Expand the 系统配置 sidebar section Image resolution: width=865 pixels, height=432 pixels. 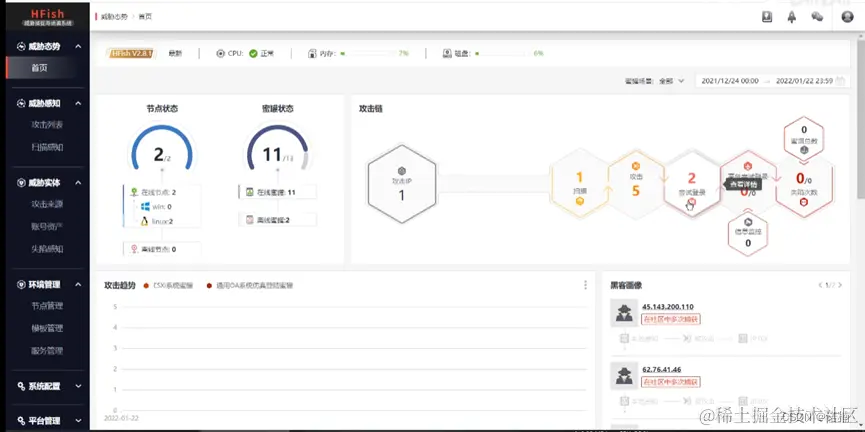pos(78,386)
